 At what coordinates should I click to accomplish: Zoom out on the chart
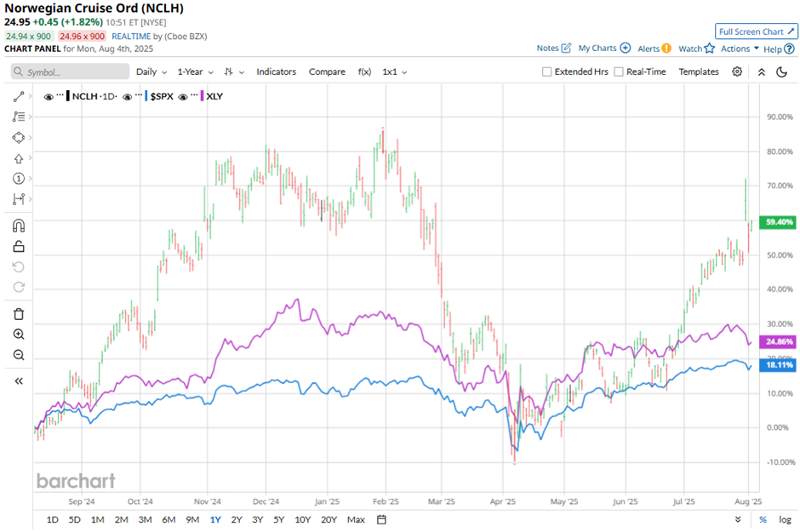coord(19,355)
